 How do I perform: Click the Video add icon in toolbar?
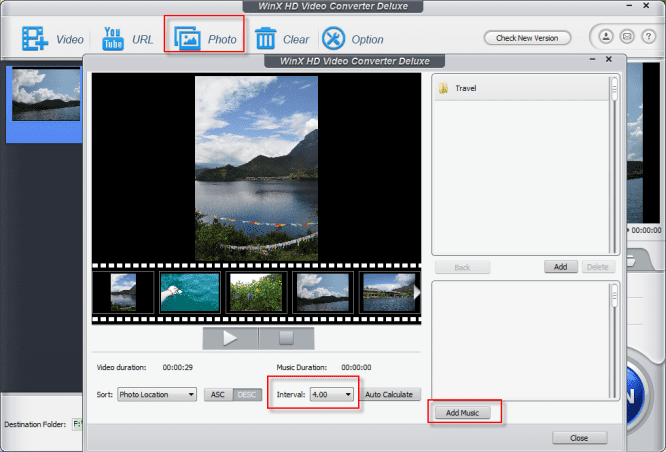[34, 39]
